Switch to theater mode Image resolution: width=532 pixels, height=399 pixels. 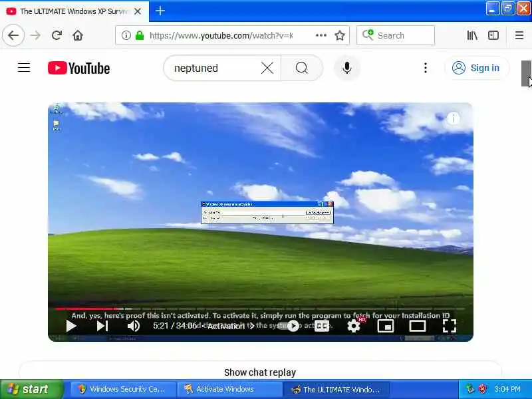click(x=418, y=326)
